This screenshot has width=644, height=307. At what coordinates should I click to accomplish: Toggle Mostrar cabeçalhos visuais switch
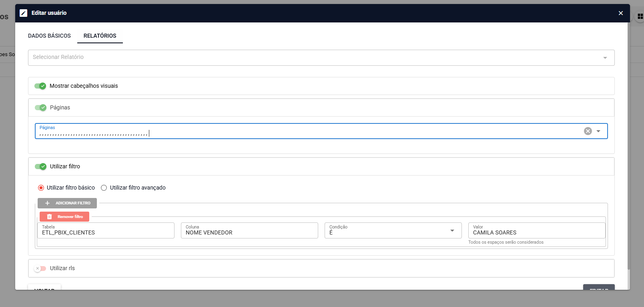click(40, 86)
